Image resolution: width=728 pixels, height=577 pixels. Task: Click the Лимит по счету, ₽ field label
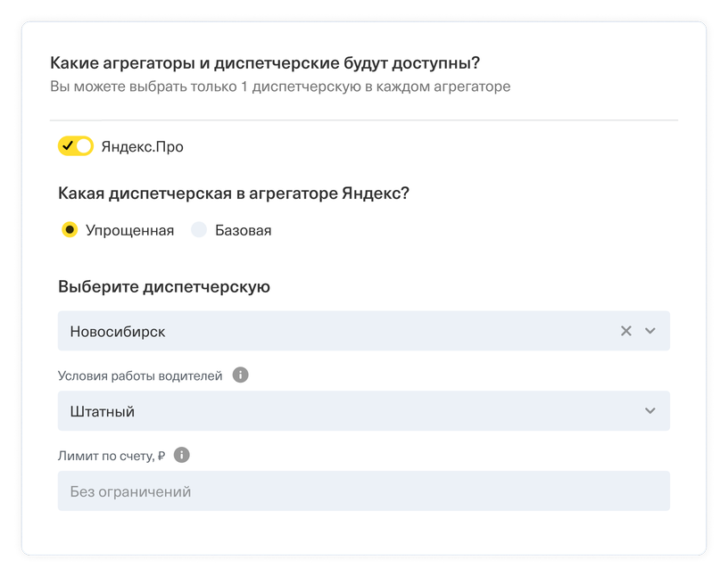click(x=112, y=456)
